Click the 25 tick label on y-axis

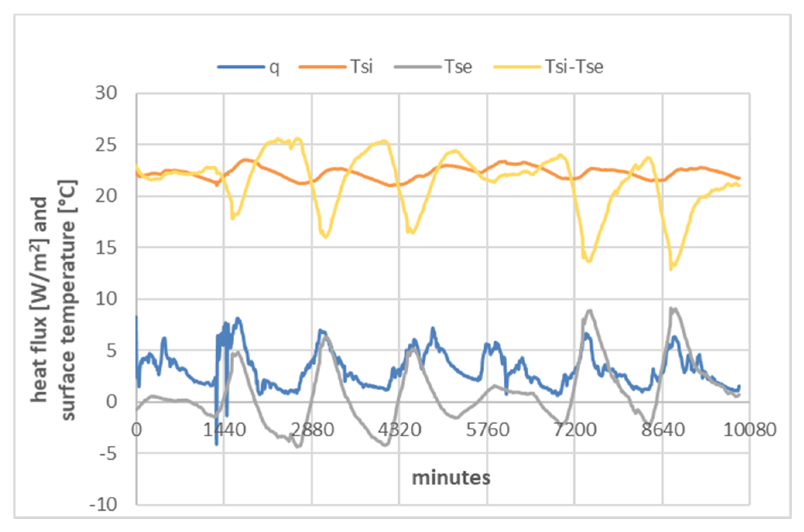pyautogui.click(x=106, y=145)
